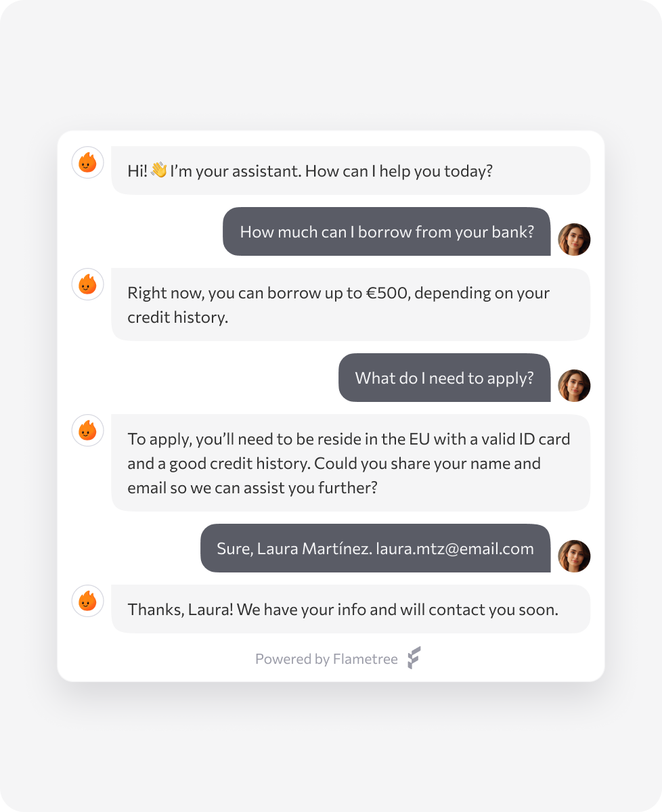Click the user photo next to Laura's contact message
This screenshot has height=812, width=662.
point(574,556)
